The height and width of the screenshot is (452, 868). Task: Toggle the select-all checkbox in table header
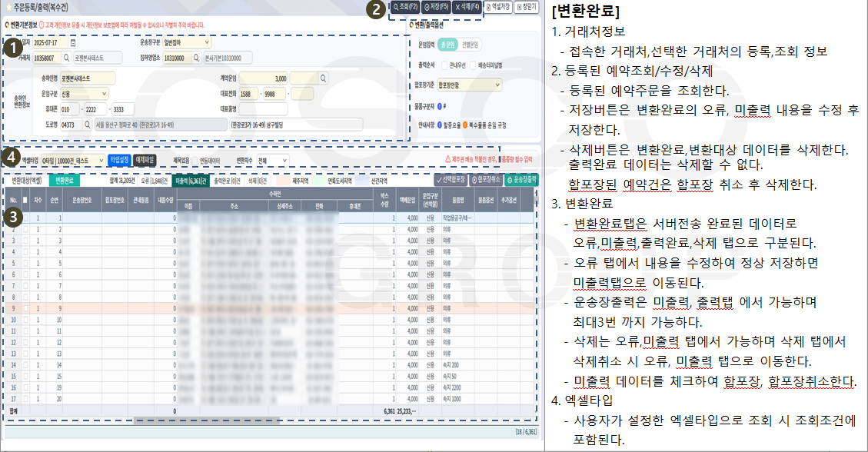pos(25,201)
